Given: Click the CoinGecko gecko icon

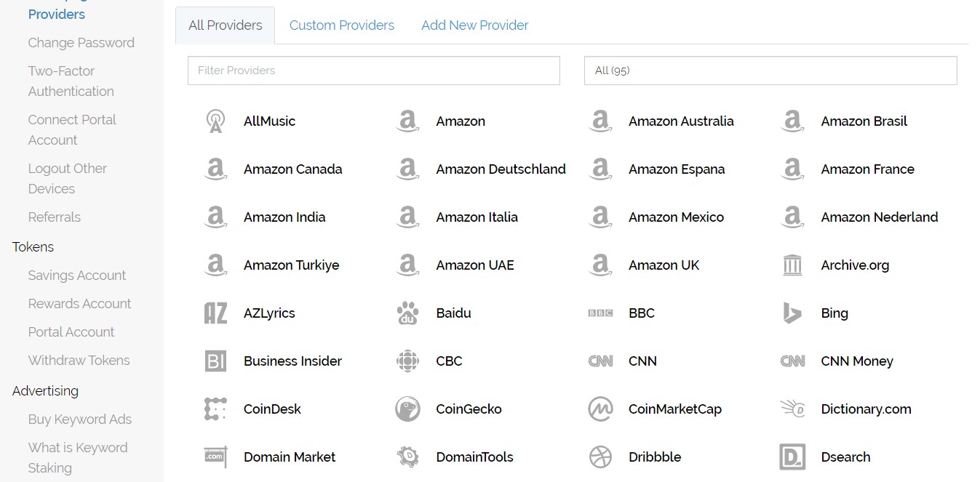Looking at the screenshot, I should [x=407, y=409].
